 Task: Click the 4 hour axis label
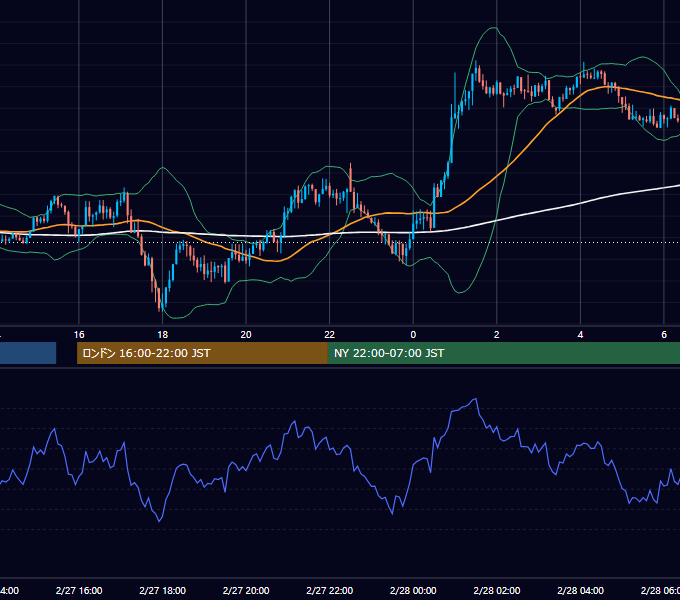[x=580, y=335]
